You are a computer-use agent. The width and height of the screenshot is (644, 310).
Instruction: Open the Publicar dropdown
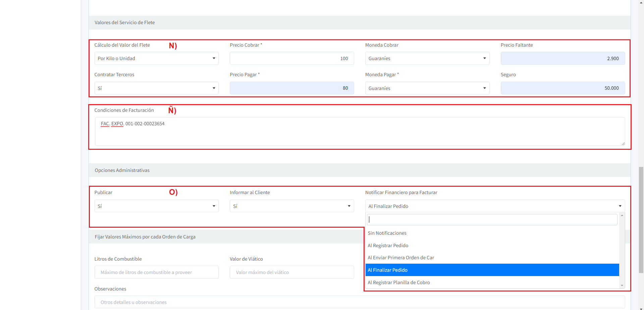tap(156, 206)
